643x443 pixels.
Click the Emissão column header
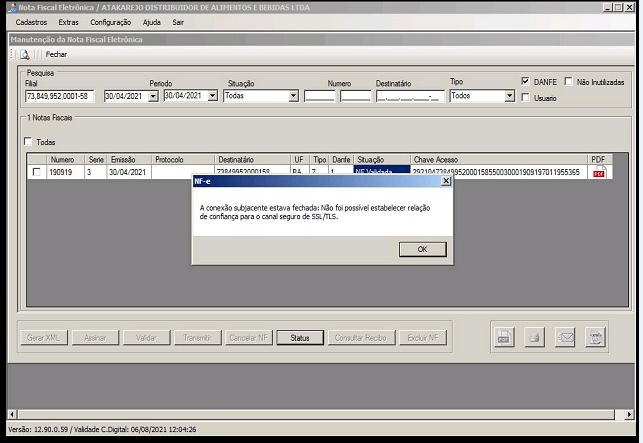[129, 160]
